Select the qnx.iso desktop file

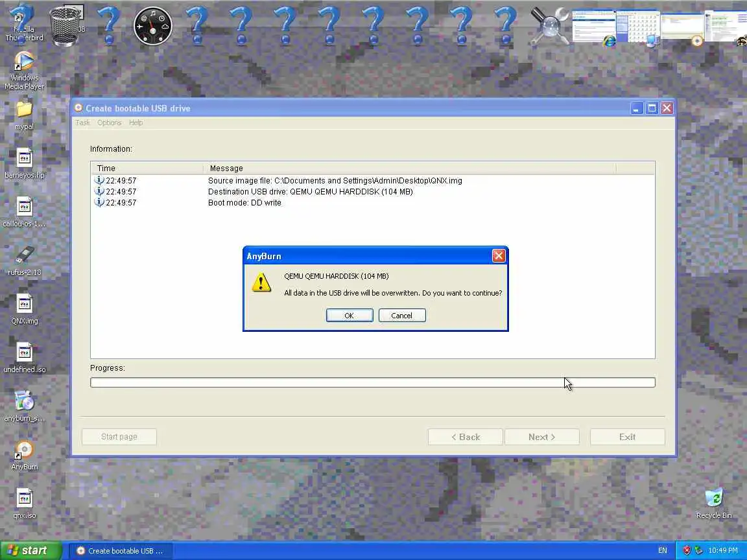[24, 504]
